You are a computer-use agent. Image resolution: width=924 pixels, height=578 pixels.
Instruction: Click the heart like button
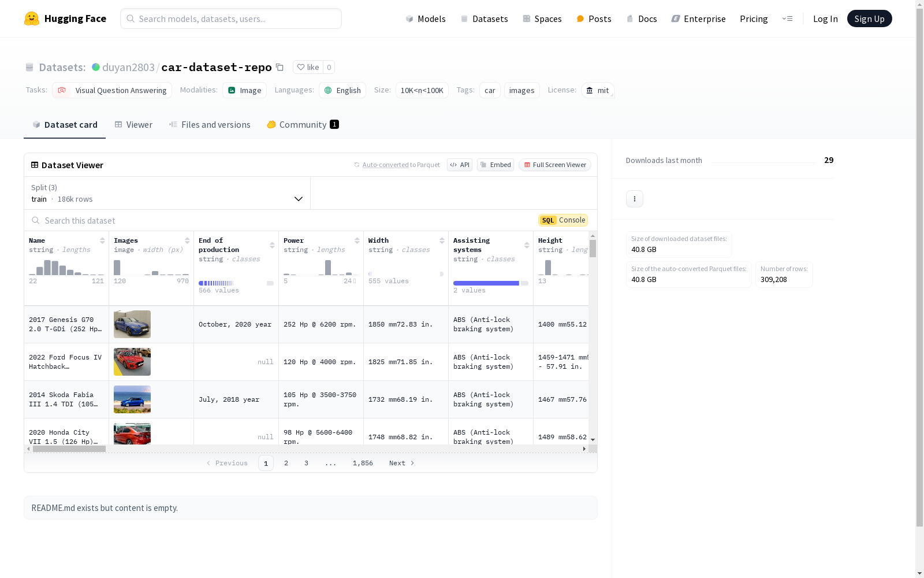pos(308,67)
